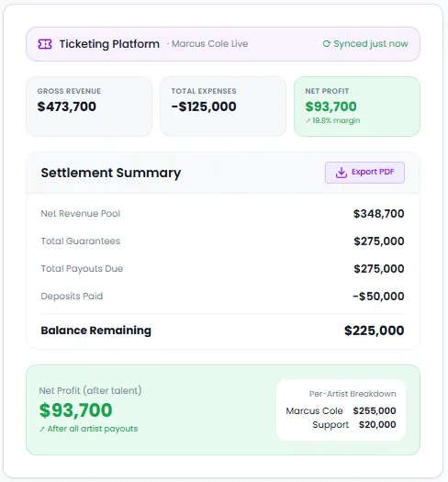The image size is (448, 482).
Task: Click Marcus Cole in Per-Artist Breakdown
Action: (x=314, y=411)
